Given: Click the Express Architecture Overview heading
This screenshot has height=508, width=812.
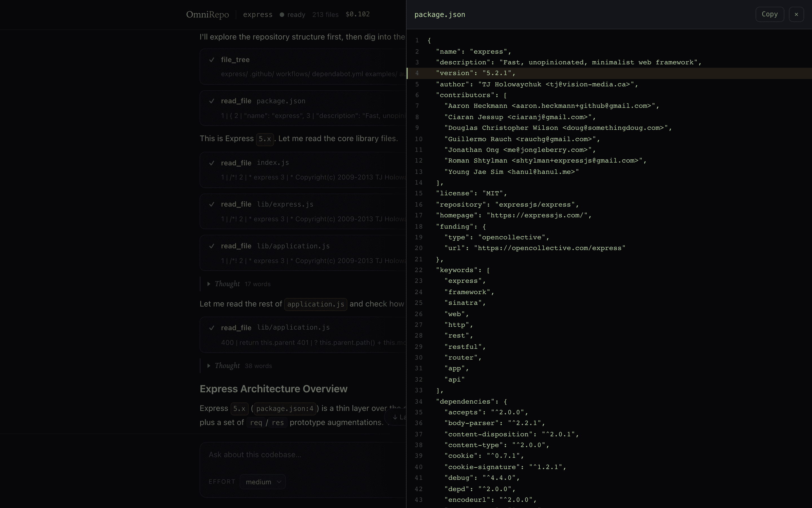Looking at the screenshot, I should [273, 389].
